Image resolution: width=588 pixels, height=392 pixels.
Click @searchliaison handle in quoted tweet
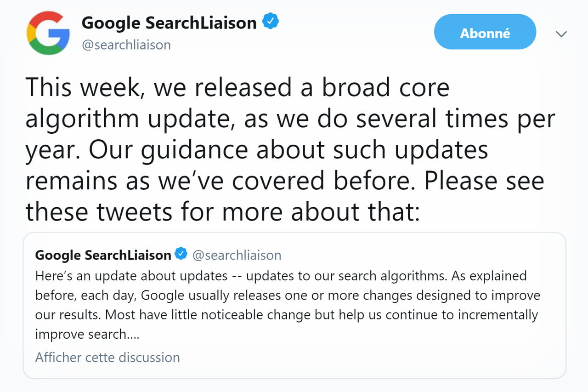(237, 255)
